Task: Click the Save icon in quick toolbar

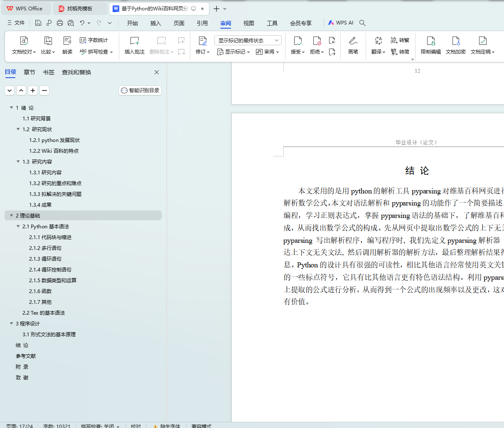Action: (38, 23)
